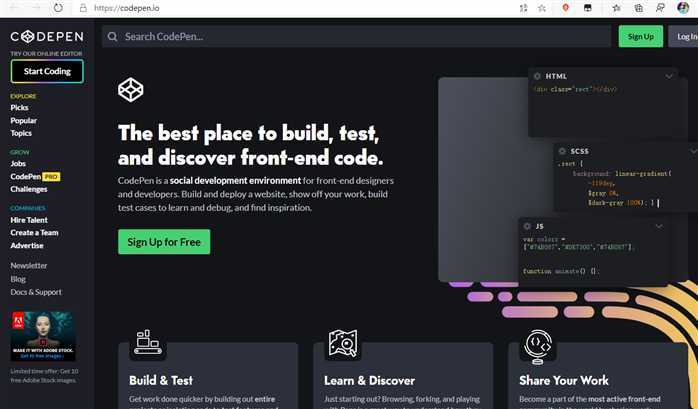Collapse the HTML panel with its chevron
The height and width of the screenshot is (409, 698).
click(669, 77)
